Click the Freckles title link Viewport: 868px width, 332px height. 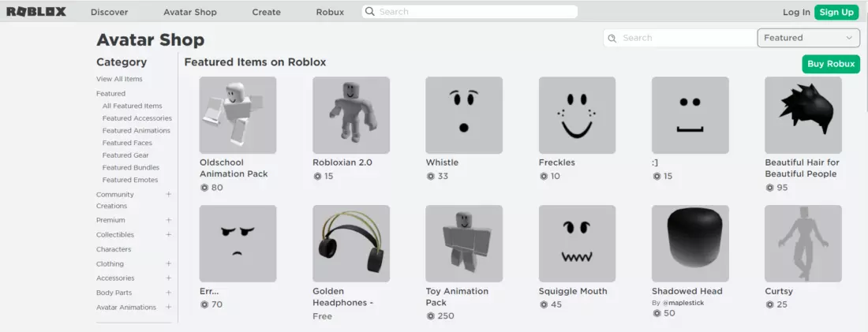557,162
